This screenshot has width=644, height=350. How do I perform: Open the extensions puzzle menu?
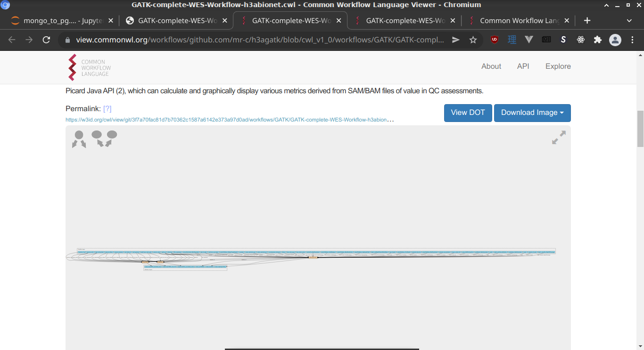pos(598,40)
